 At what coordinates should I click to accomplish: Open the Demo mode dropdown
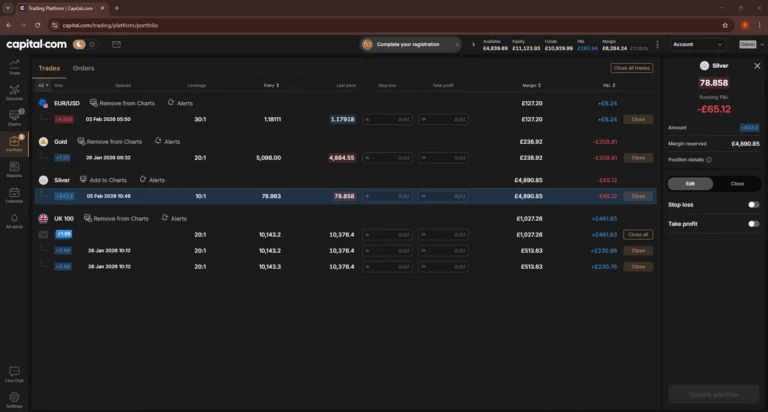point(751,45)
